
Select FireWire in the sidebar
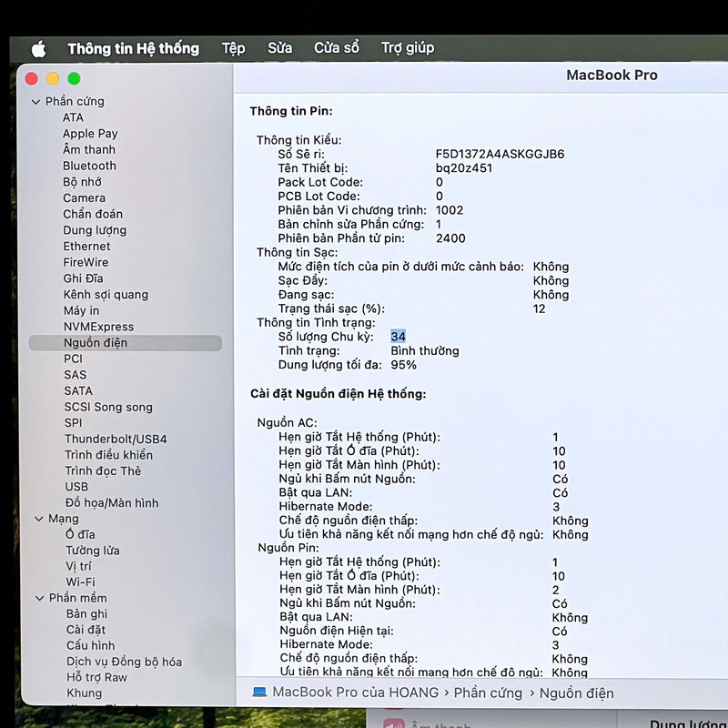coord(86,262)
